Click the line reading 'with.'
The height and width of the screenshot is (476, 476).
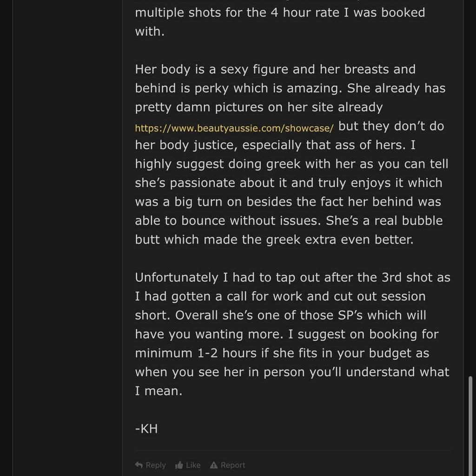point(150,32)
